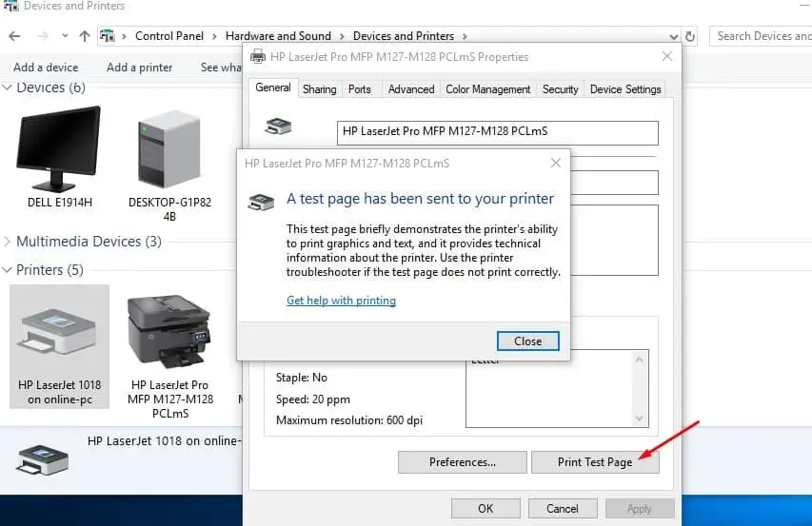
Task: Expand the Multimedia Devices (3) group
Action: [8, 241]
